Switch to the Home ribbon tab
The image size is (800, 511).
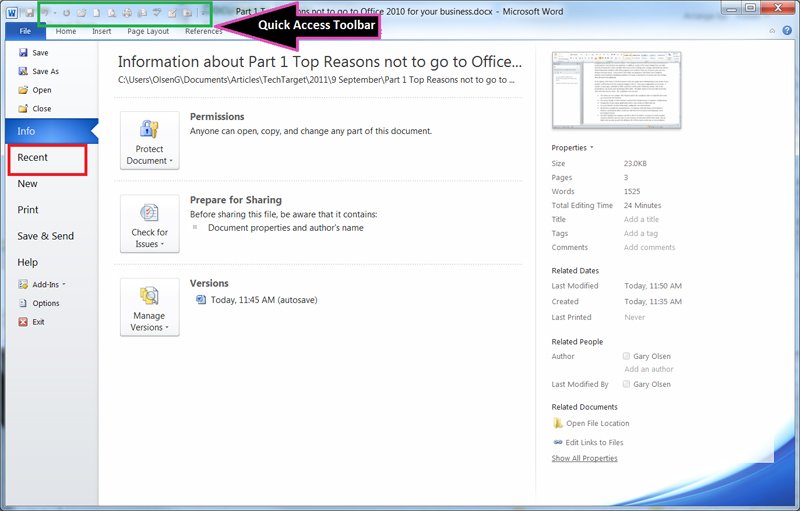tap(66, 31)
